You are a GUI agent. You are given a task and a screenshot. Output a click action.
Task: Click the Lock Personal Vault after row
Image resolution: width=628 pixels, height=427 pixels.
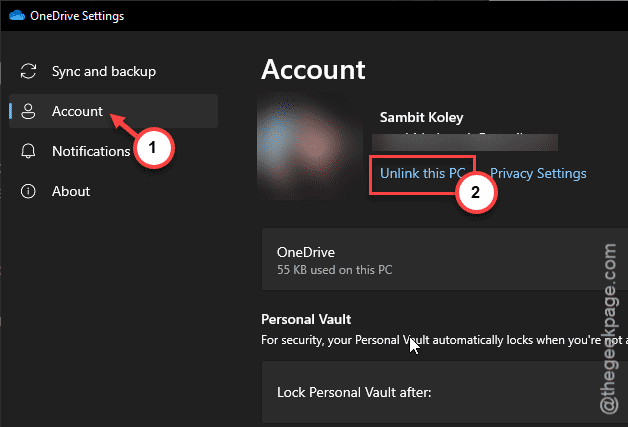[x=445, y=392]
